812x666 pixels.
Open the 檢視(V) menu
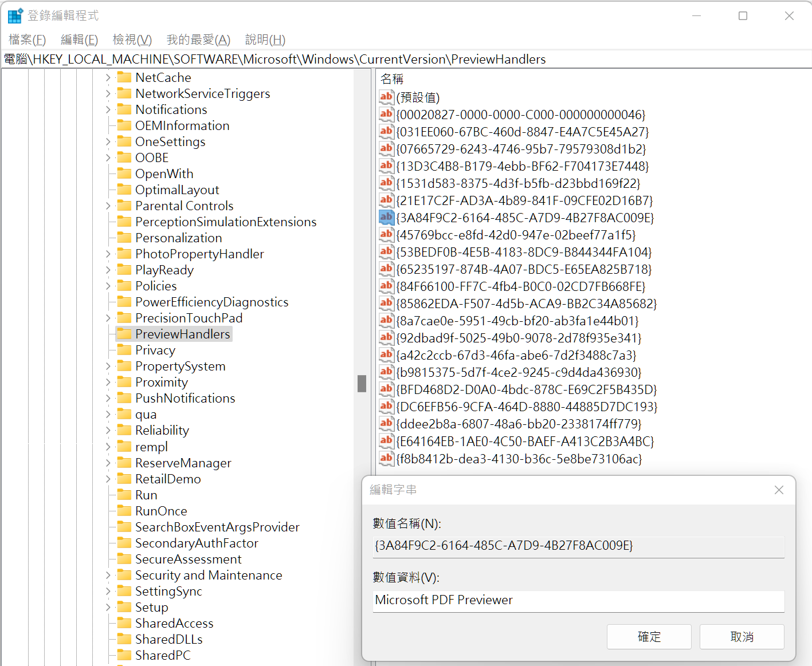pos(132,40)
